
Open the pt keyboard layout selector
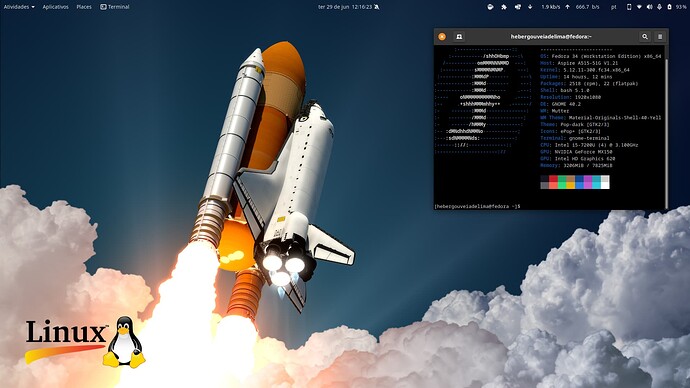coord(613,7)
